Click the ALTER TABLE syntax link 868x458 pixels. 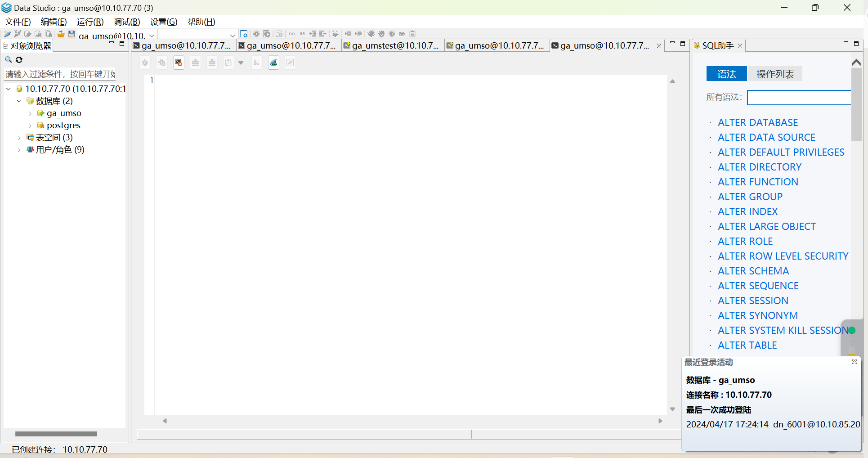point(747,345)
